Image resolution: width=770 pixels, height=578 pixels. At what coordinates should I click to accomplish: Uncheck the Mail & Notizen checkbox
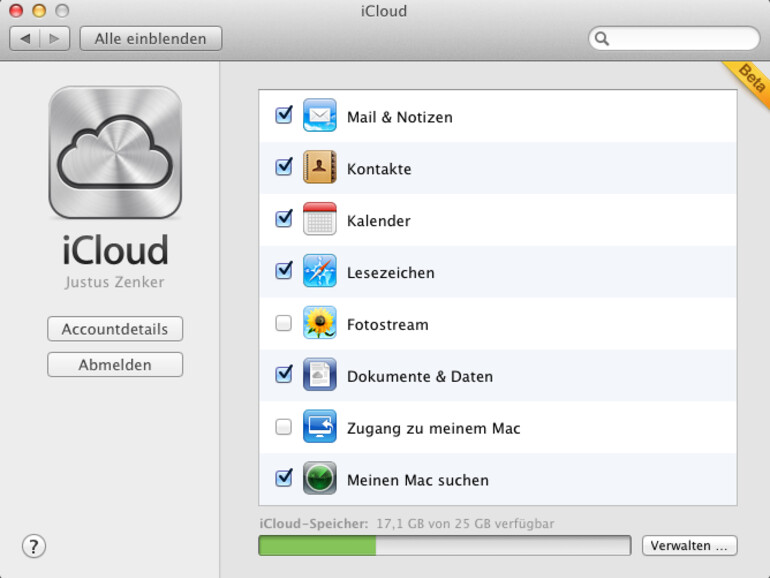click(x=284, y=115)
